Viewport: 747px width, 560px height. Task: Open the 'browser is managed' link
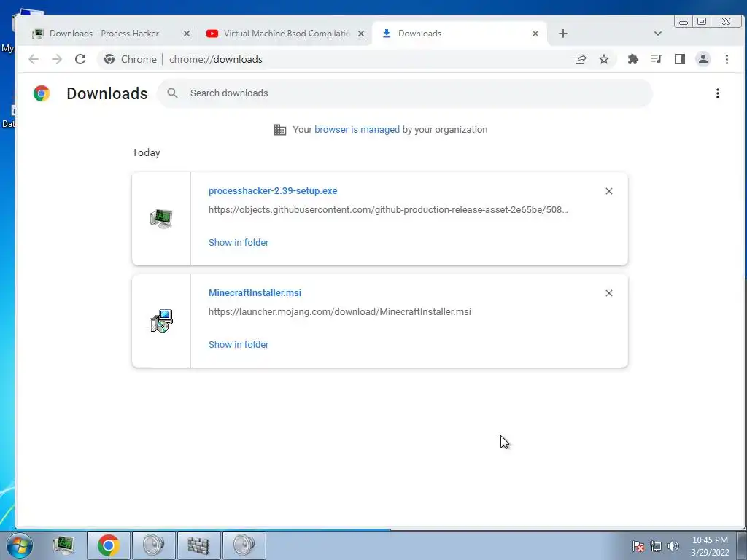[x=357, y=130]
